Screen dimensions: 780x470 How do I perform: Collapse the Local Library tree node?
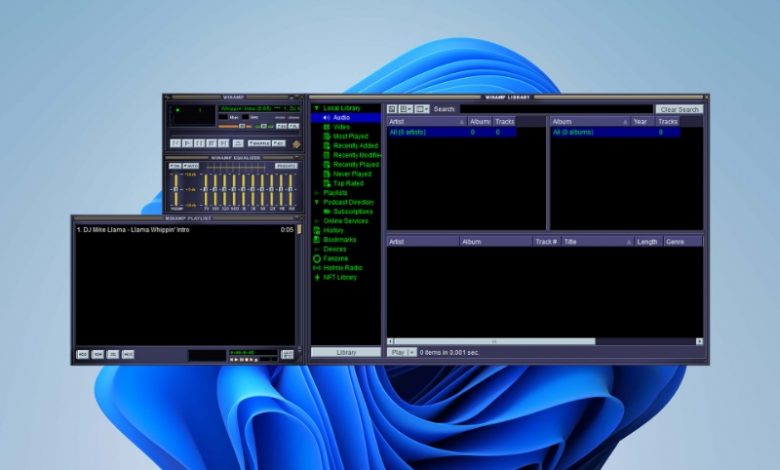(316, 108)
